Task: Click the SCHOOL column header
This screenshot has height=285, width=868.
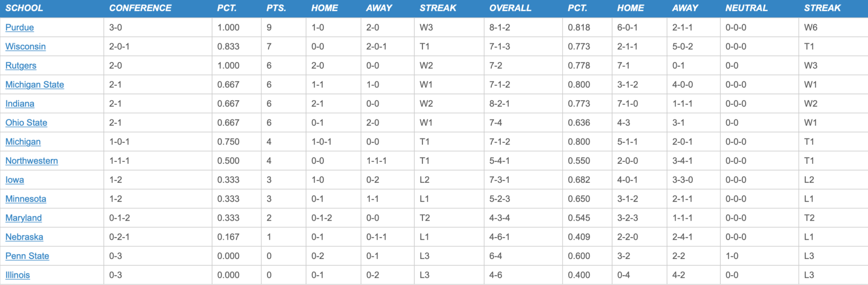Action: [24, 8]
